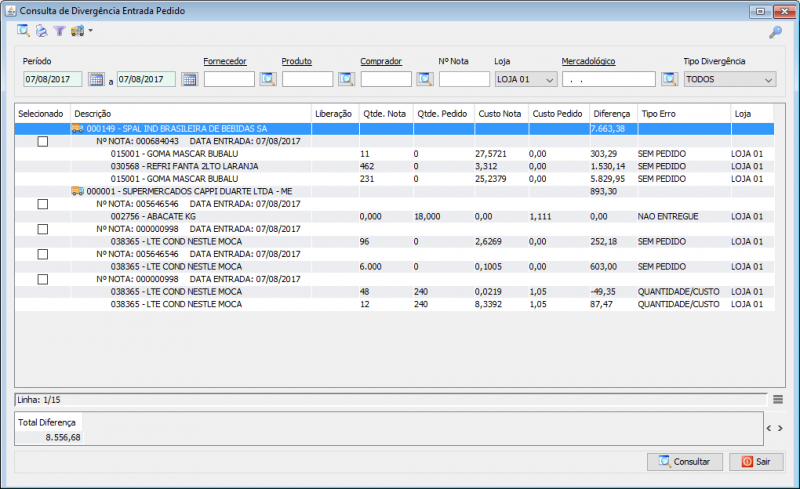Click the Comprador input field
Screen dimensions: 800x489
coord(386,79)
